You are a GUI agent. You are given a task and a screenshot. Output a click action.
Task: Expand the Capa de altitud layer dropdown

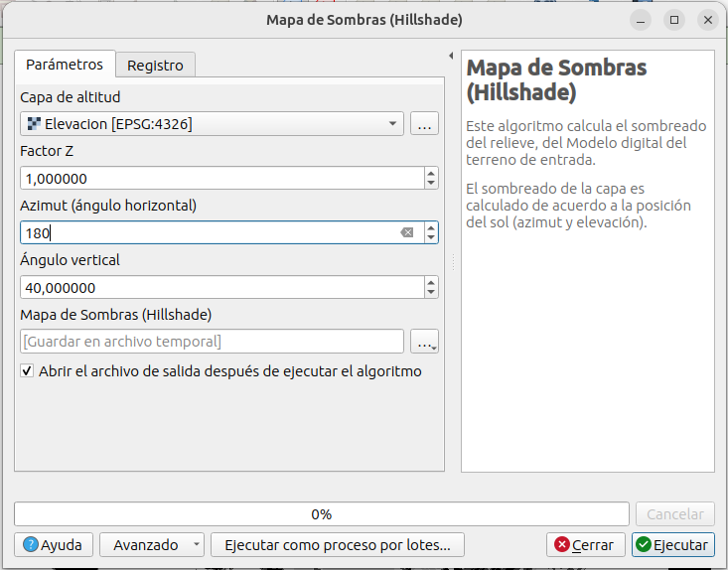393,124
